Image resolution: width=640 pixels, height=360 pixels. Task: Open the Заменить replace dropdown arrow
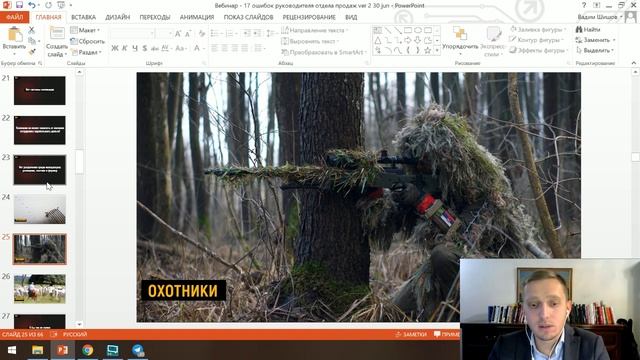pos(614,40)
